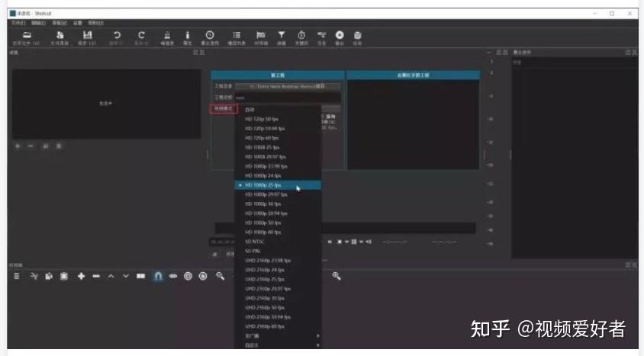Zoom in the timeline with right magnifier

coord(336,276)
